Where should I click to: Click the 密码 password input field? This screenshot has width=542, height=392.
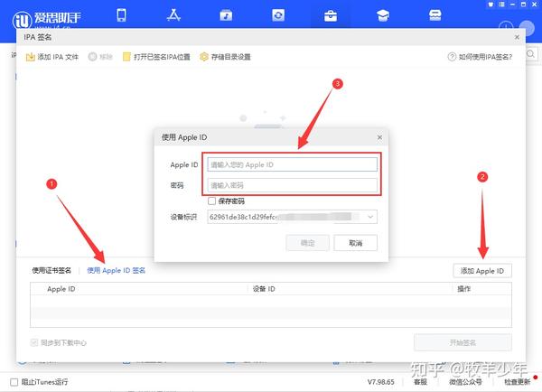tap(292, 185)
